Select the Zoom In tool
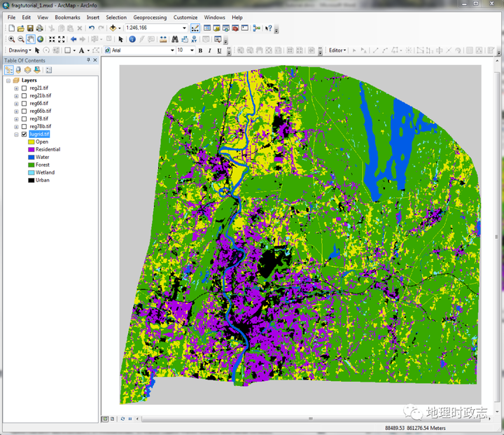 [10, 39]
